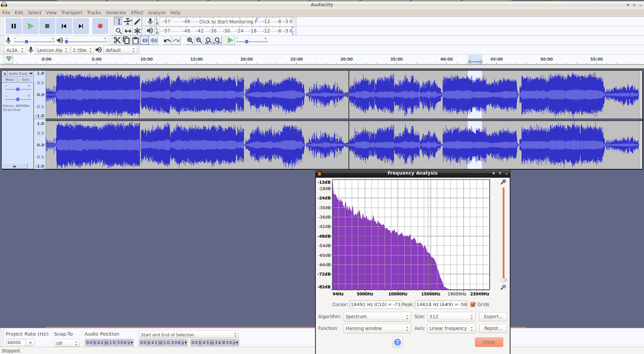644x354 pixels.
Task: Close the Frequency Analysis dialog with Close button
Action: click(x=489, y=342)
